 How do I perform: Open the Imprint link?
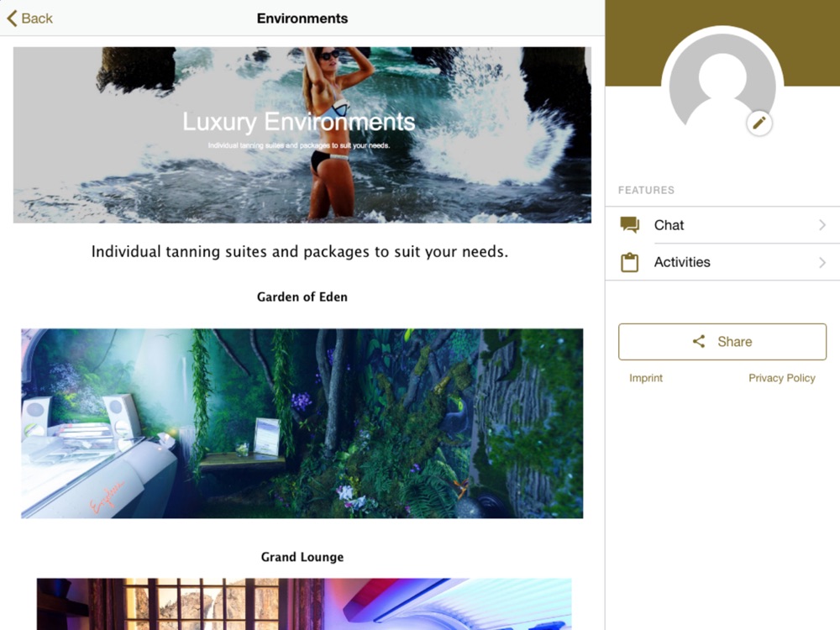tap(645, 378)
